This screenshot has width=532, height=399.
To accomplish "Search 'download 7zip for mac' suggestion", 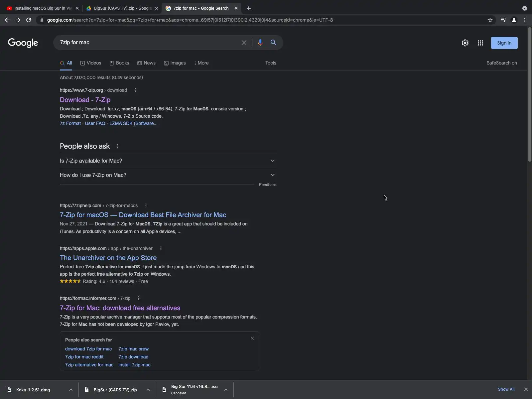I will (x=88, y=349).
